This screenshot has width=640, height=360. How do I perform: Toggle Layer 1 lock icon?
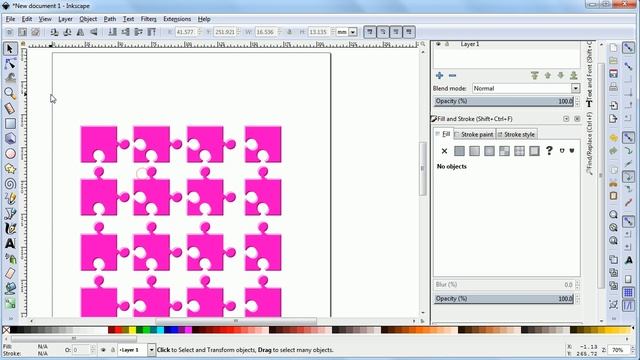tap(447, 44)
